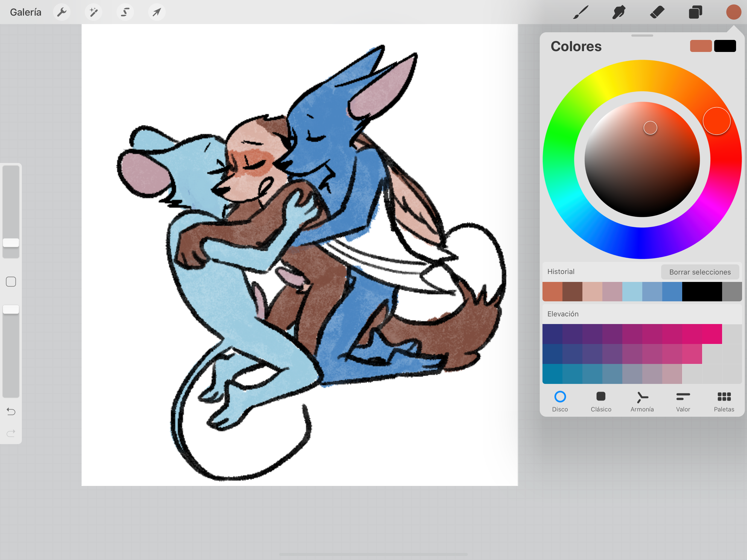Open the Layers panel
This screenshot has width=747, height=560.
coord(695,12)
